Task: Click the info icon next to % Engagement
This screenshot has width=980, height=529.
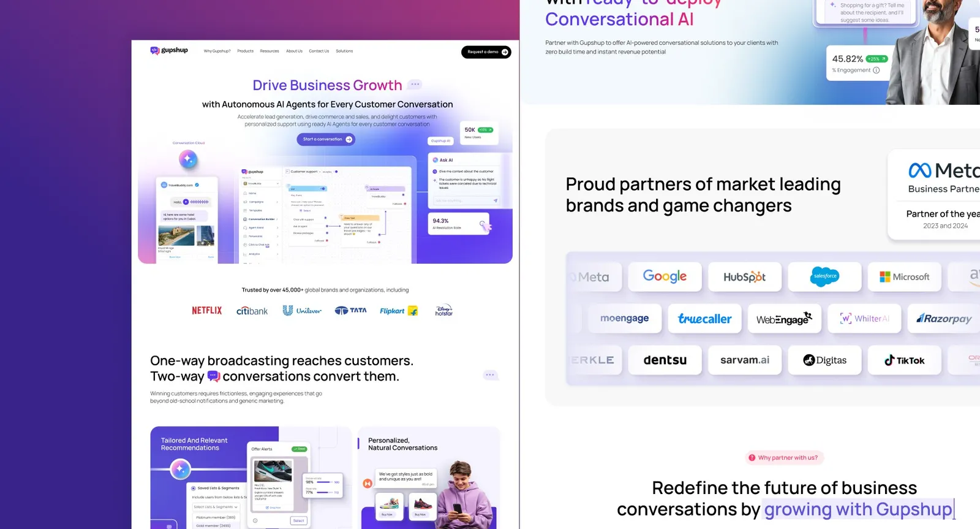Action: pyautogui.click(x=876, y=70)
